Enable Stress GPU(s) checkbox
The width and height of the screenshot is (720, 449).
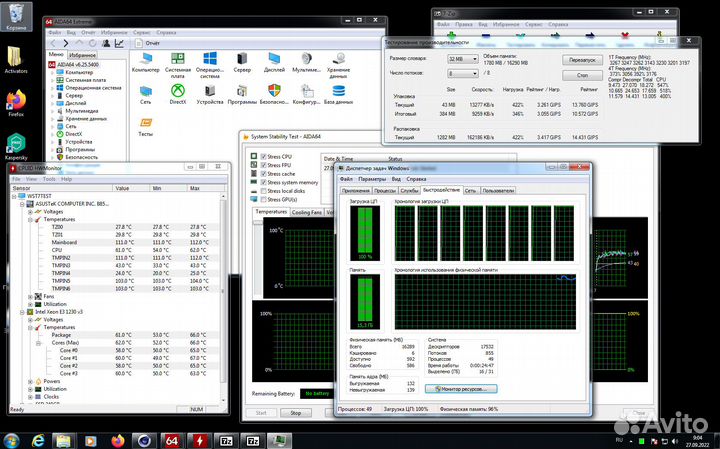tap(264, 200)
